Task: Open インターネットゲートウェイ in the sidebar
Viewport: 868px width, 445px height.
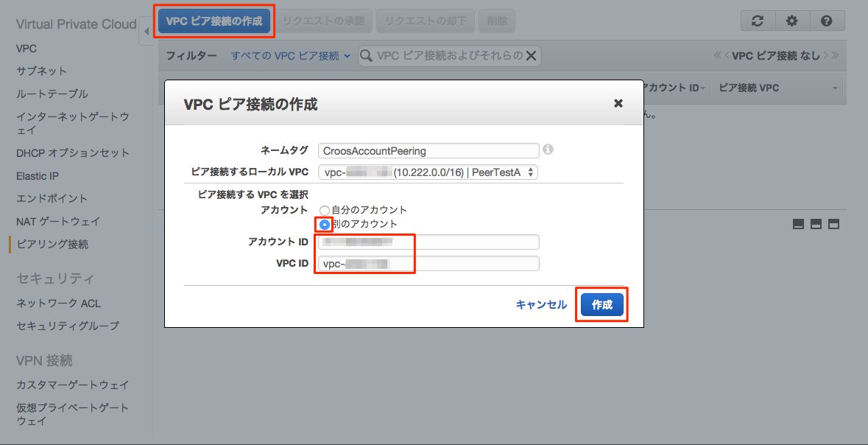Action: tap(73, 124)
